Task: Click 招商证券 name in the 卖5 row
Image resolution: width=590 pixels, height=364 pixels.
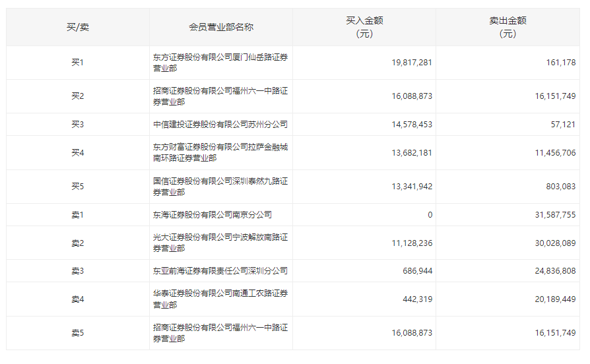Action: [220, 333]
